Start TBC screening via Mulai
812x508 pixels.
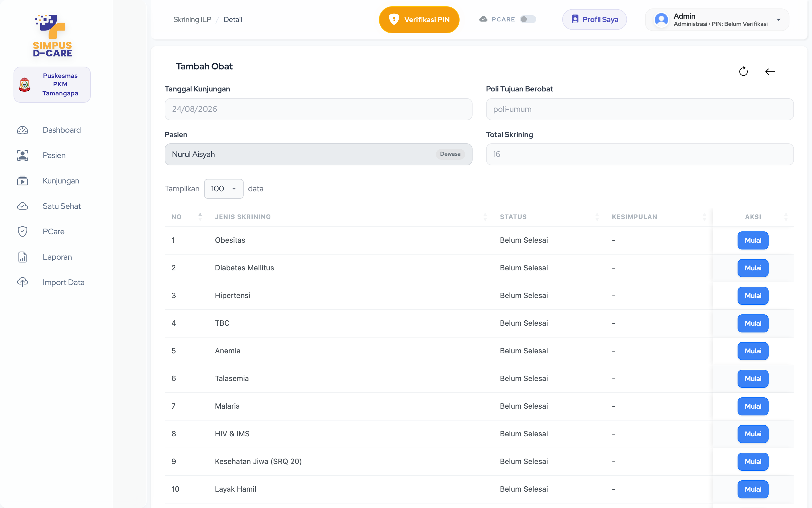pyautogui.click(x=753, y=323)
